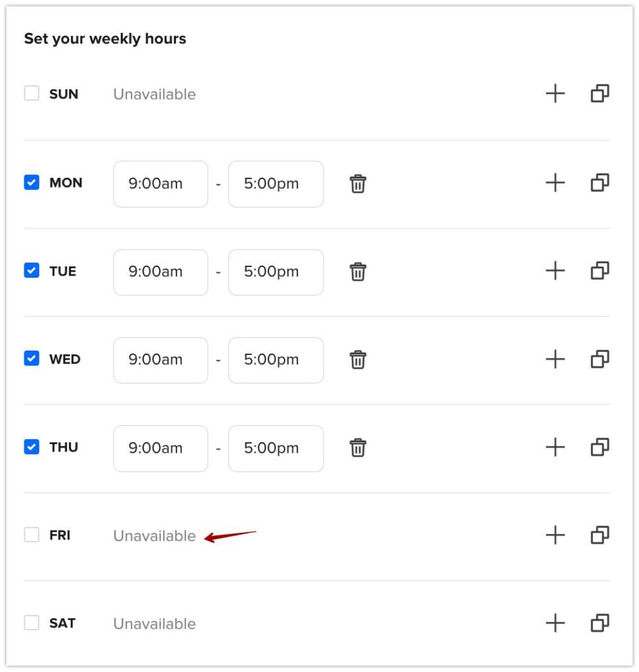
Task: Open Wednesday's 9:00am start time field
Action: pyautogui.click(x=161, y=360)
